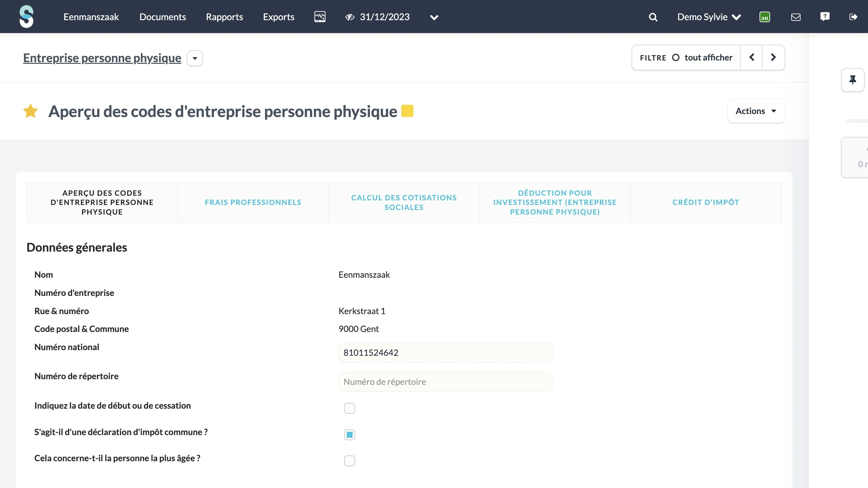Image resolution: width=868 pixels, height=488 pixels.
Task: Click the 'Eenmanszaak' name value
Action: coord(364,274)
